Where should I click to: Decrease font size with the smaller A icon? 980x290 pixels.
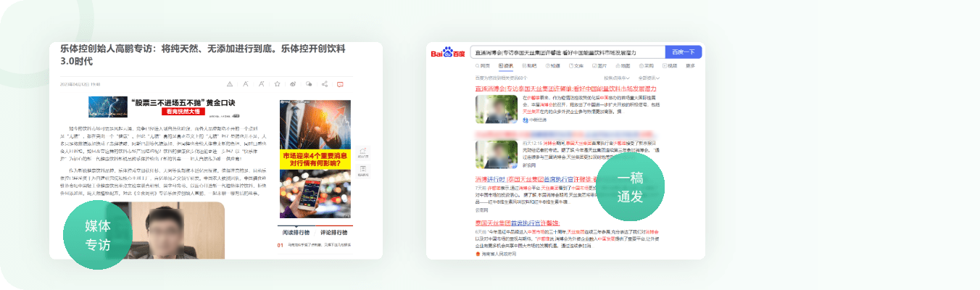(246, 84)
